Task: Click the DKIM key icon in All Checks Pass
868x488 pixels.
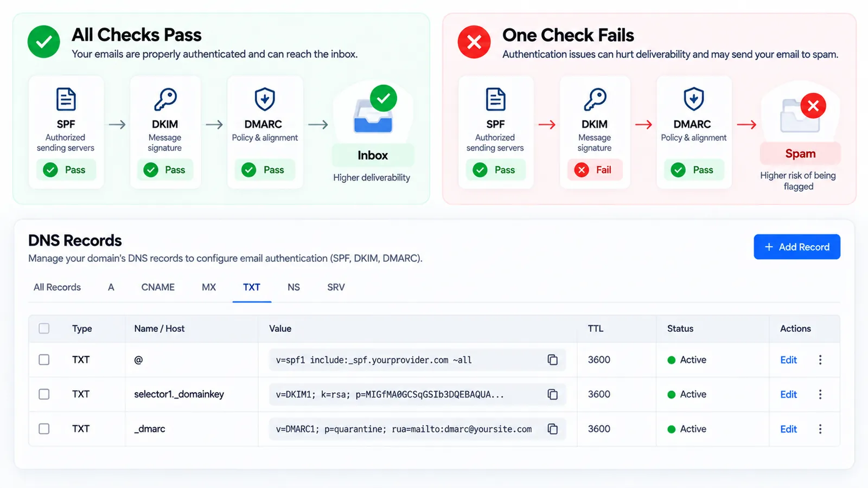Action: (x=165, y=99)
